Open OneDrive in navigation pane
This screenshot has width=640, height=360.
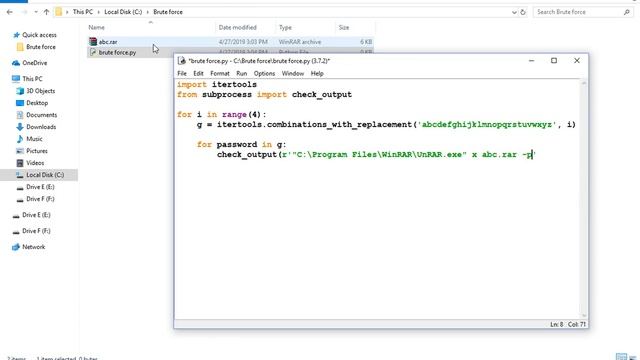click(34, 63)
